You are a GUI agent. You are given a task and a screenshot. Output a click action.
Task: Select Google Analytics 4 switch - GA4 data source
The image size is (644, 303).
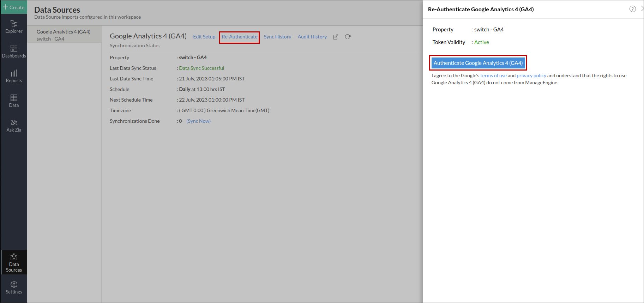64,35
